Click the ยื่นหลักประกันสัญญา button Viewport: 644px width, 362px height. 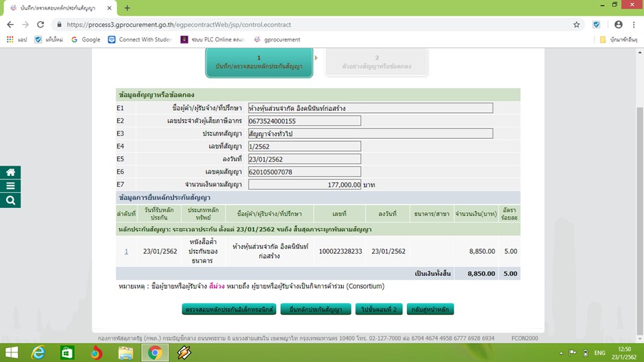point(316,309)
